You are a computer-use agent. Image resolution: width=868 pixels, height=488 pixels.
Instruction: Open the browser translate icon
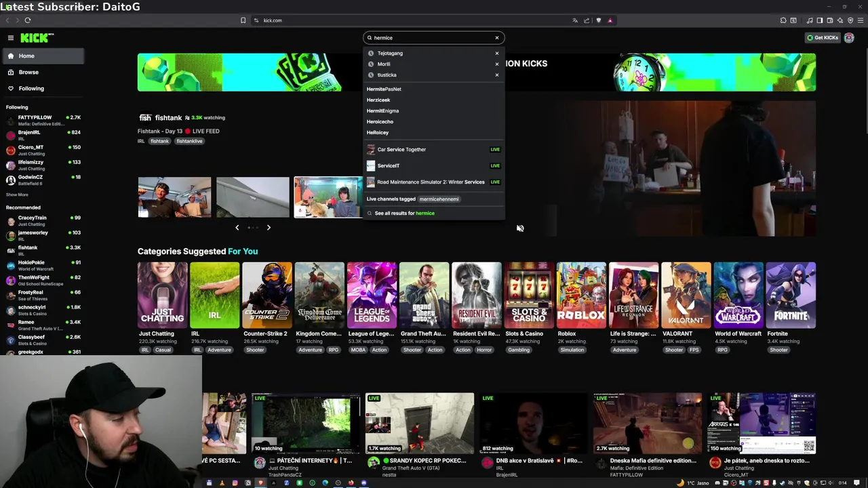[575, 20]
